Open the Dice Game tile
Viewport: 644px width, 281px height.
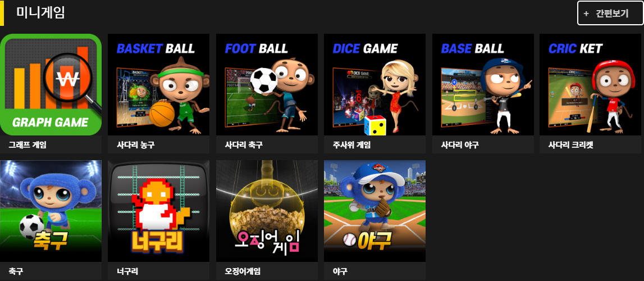pos(374,85)
